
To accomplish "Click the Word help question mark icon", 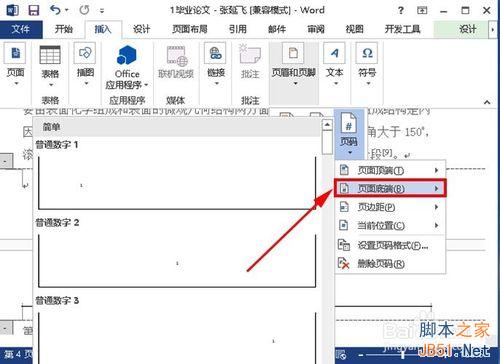I will (401, 11).
